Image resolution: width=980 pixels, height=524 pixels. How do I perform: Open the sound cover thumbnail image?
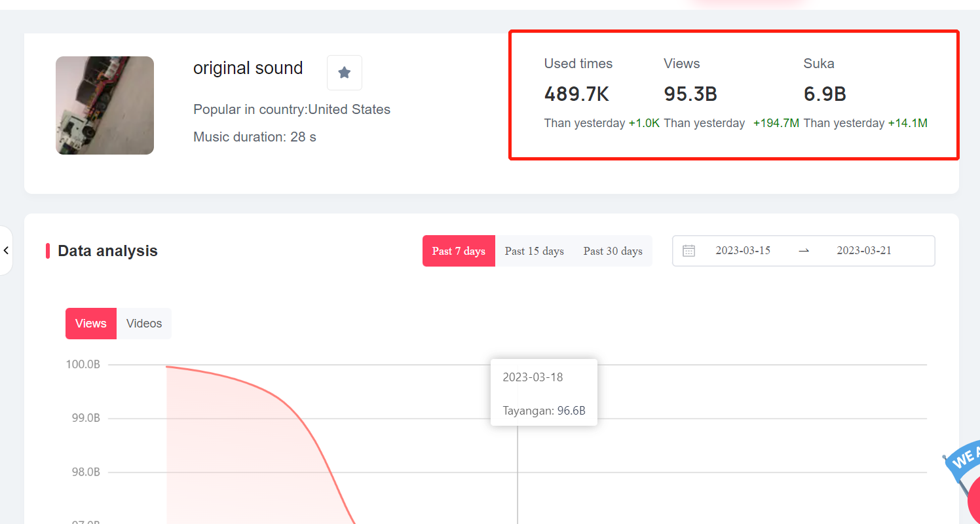point(105,105)
